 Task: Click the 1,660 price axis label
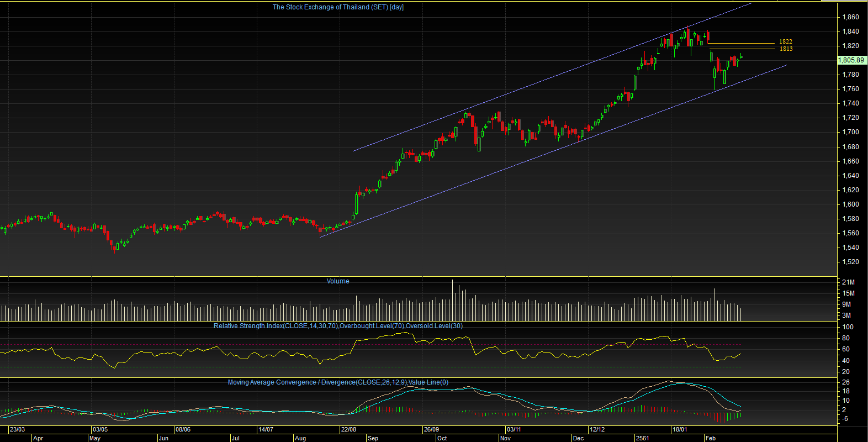(850, 161)
